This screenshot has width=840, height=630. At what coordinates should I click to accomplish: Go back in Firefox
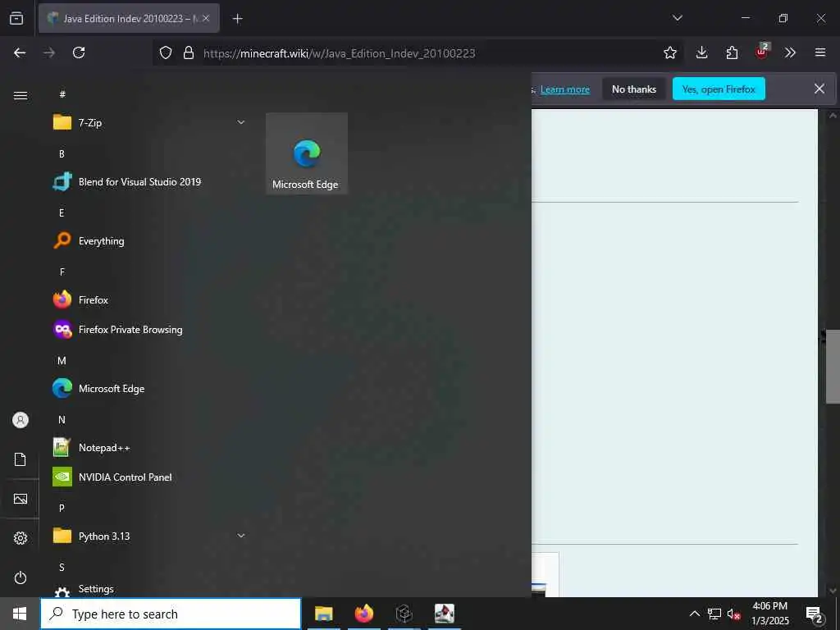[20, 52]
